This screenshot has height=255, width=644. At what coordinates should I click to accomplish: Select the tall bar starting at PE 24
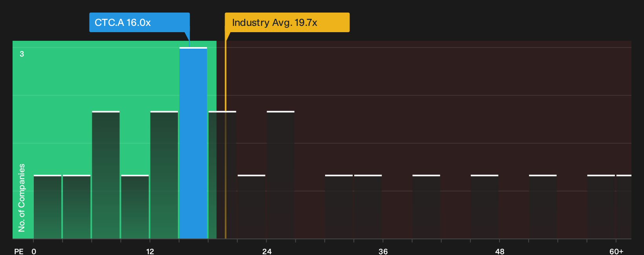pyautogui.click(x=281, y=175)
